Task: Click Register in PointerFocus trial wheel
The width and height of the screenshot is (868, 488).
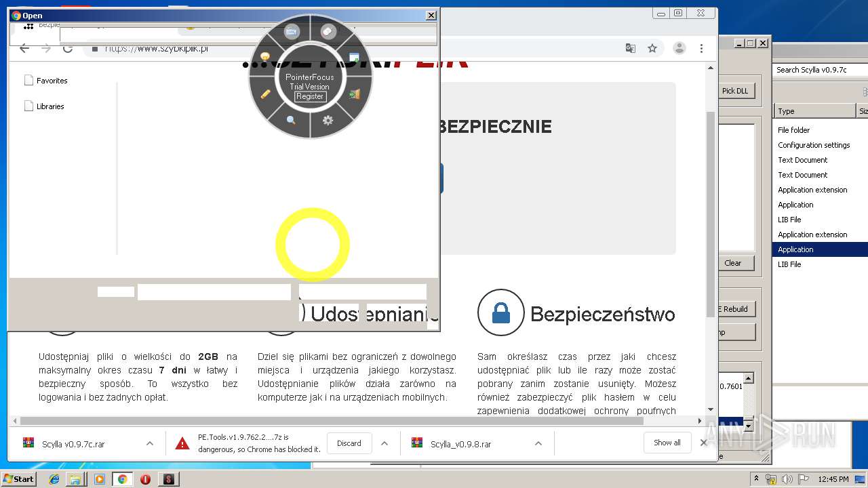Action: click(310, 96)
